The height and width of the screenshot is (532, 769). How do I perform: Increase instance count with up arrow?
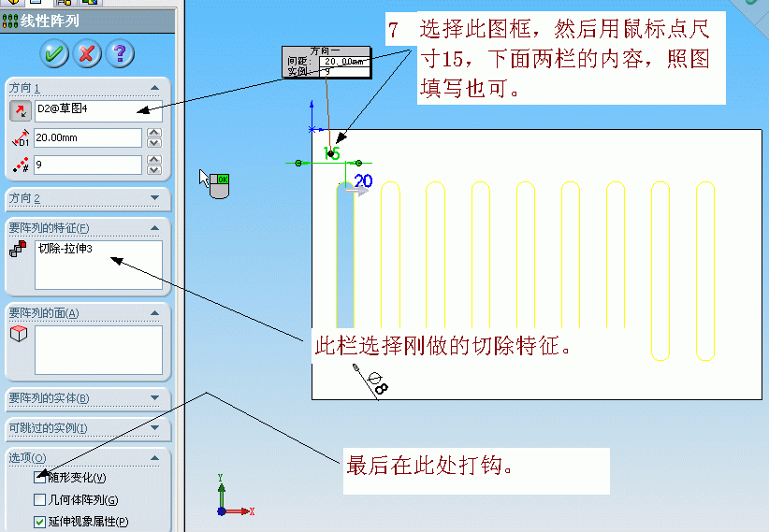point(154,159)
